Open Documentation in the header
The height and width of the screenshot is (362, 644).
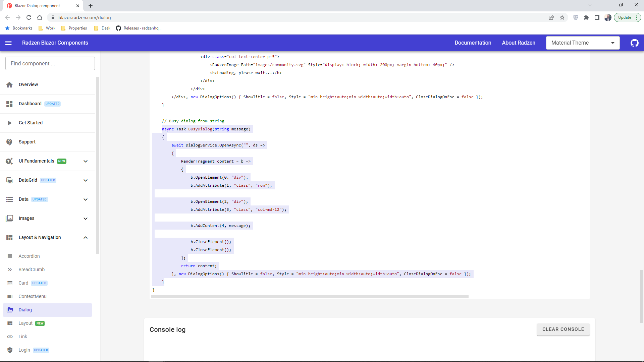click(473, 43)
